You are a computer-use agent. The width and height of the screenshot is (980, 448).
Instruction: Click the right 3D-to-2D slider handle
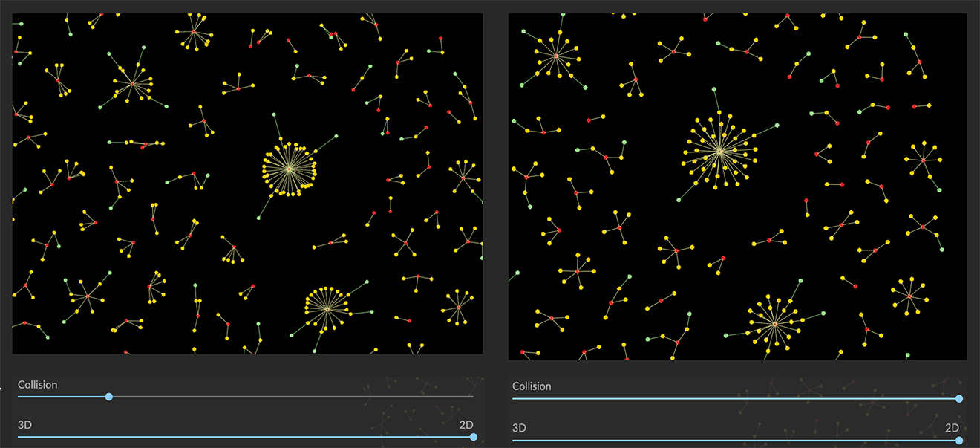pyautogui.click(x=959, y=440)
